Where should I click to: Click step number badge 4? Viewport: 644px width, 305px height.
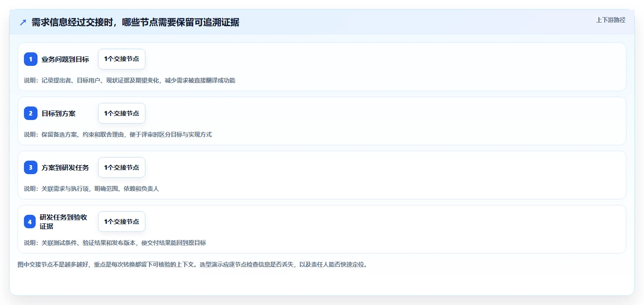point(30,222)
